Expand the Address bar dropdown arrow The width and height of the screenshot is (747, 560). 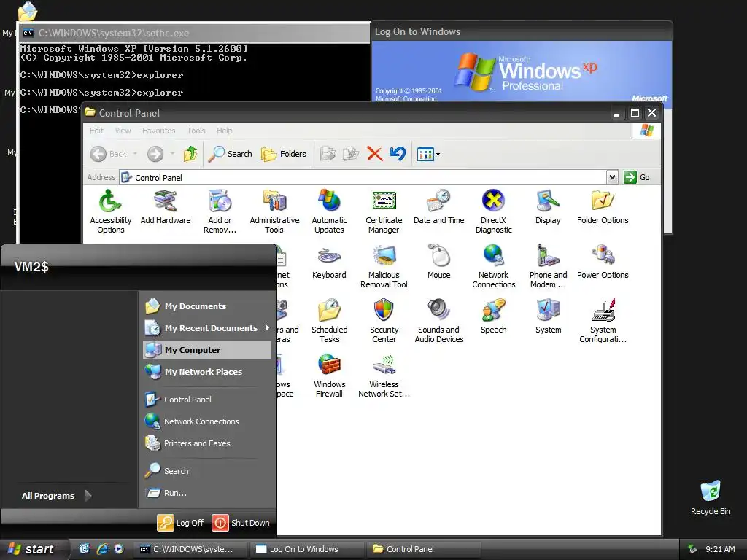[x=612, y=177]
